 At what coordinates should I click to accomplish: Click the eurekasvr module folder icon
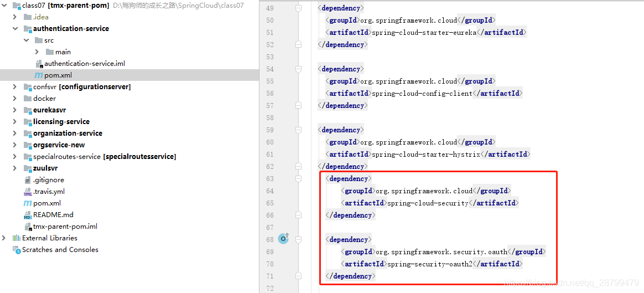(x=28, y=110)
